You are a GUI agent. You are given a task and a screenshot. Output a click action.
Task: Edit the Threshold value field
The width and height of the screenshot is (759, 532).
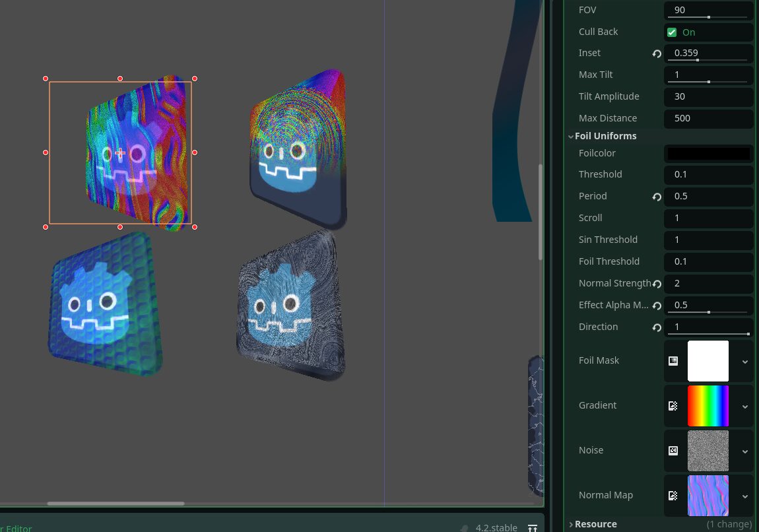pos(709,174)
